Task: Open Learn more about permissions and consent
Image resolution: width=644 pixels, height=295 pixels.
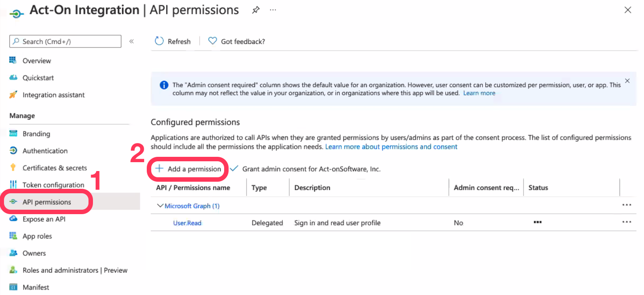Action: [x=391, y=147]
